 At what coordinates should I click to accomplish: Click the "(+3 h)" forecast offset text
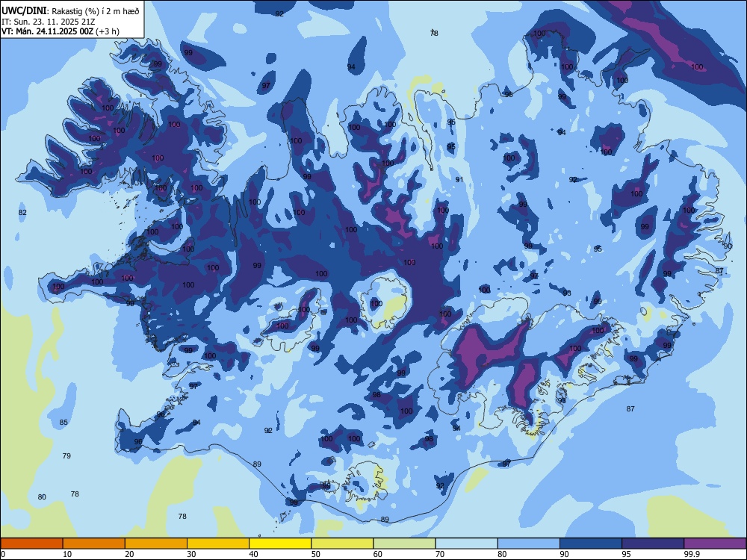108,31
